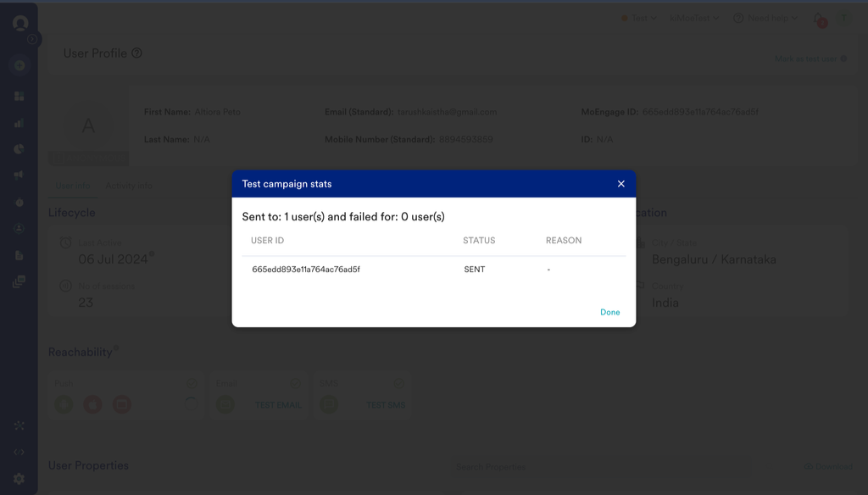Viewport: 868px width, 495px height.
Task: Open the sidebar dashboard grid icon
Action: click(x=19, y=96)
